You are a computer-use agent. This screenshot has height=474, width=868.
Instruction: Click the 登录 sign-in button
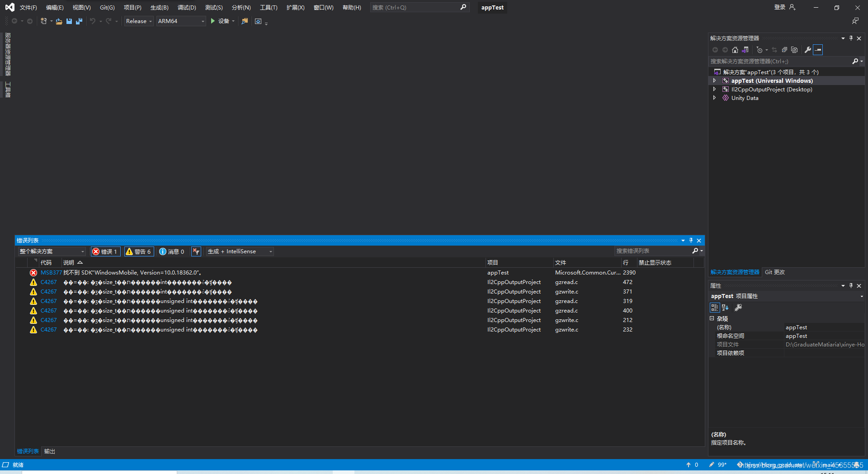(x=780, y=7)
